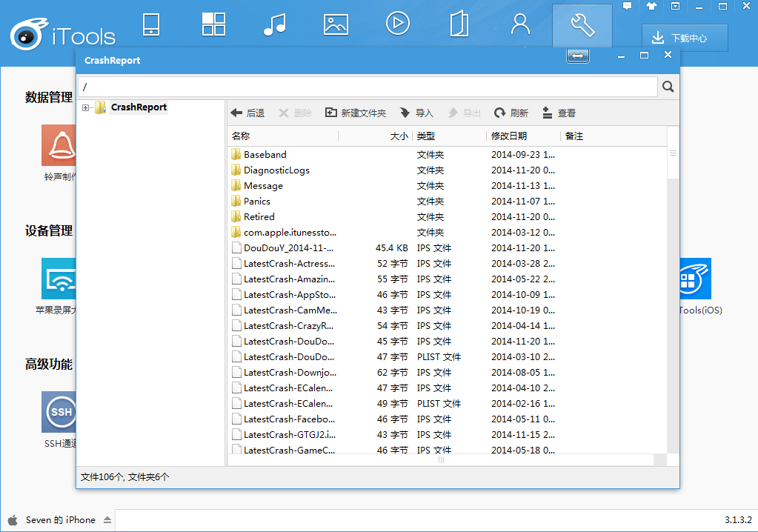Image resolution: width=758 pixels, height=532 pixels.
Task: Select the DiagnosticLogs folder
Action: pyautogui.click(x=276, y=170)
